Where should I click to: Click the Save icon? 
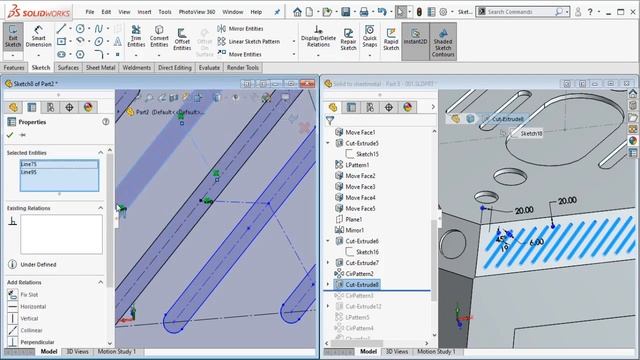click(345, 12)
